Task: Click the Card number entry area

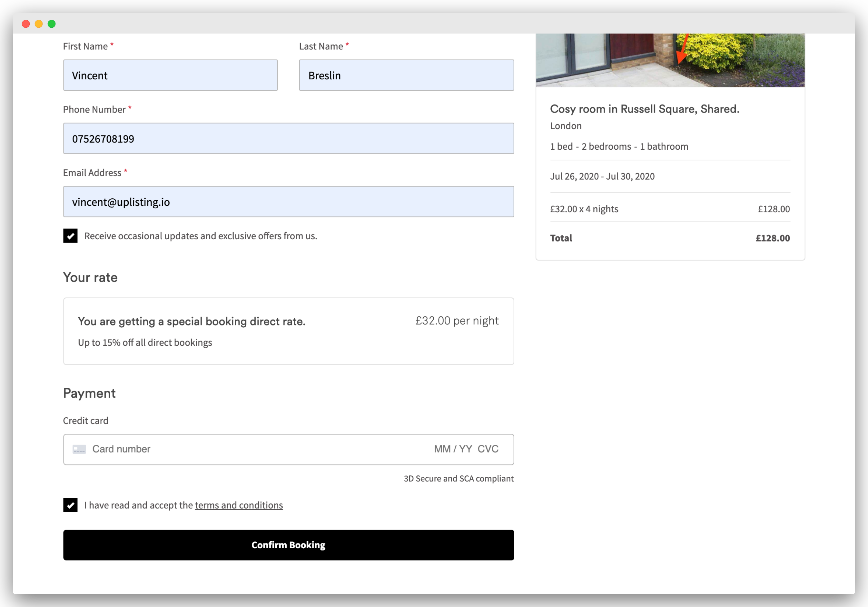Action: 227,449
